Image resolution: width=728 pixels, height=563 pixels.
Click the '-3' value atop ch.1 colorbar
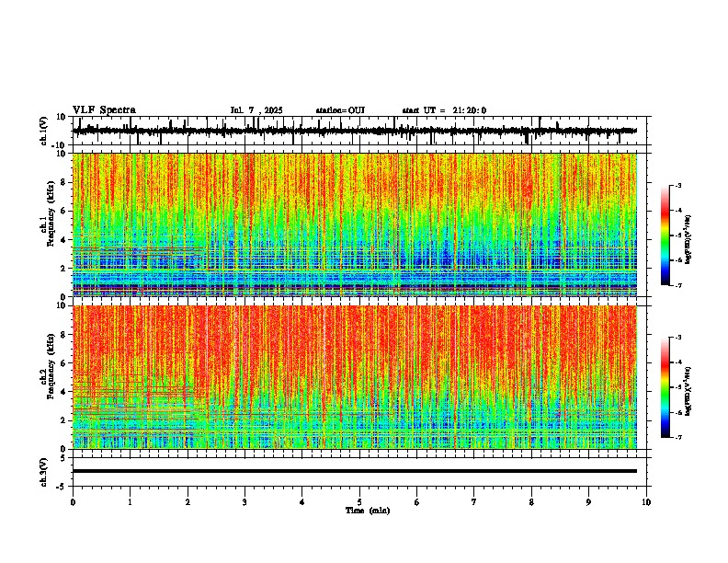677,185
